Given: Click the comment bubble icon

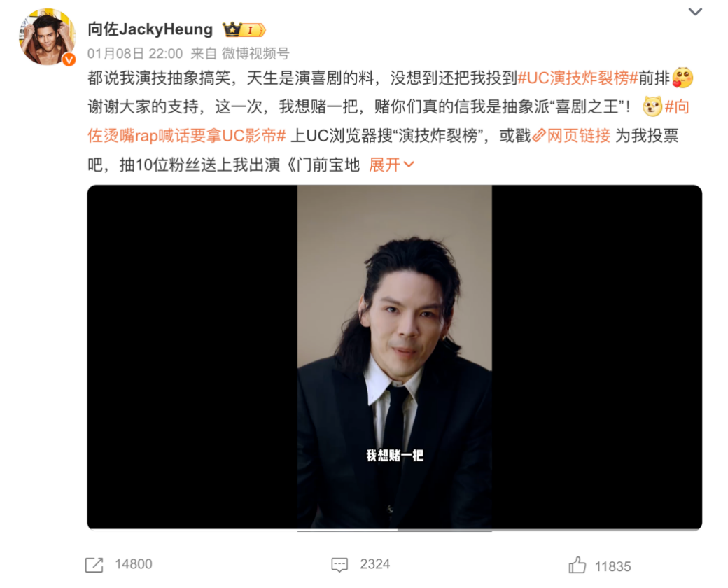Looking at the screenshot, I should point(339,565).
